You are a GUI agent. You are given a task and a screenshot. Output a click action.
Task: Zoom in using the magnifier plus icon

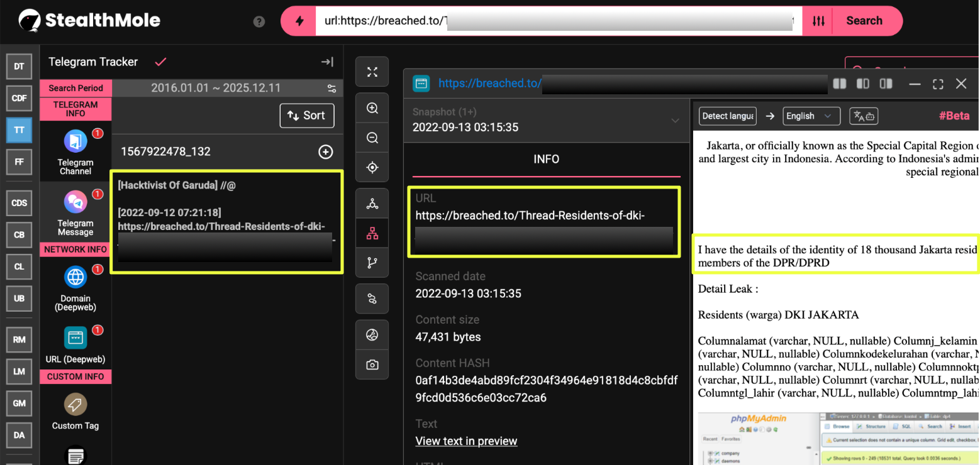[x=372, y=109]
